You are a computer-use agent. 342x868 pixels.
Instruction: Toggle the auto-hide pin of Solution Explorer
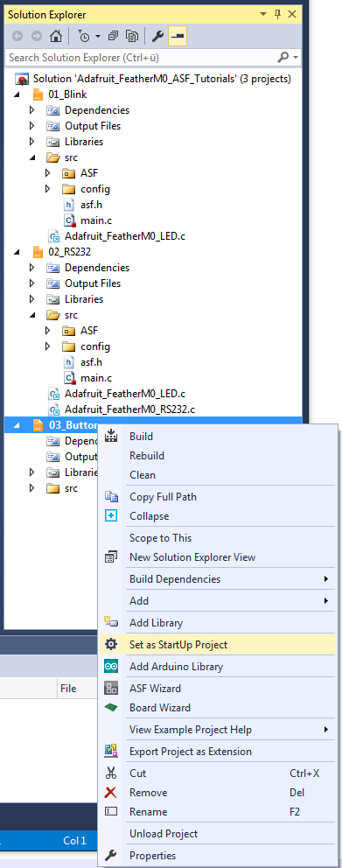click(x=278, y=15)
